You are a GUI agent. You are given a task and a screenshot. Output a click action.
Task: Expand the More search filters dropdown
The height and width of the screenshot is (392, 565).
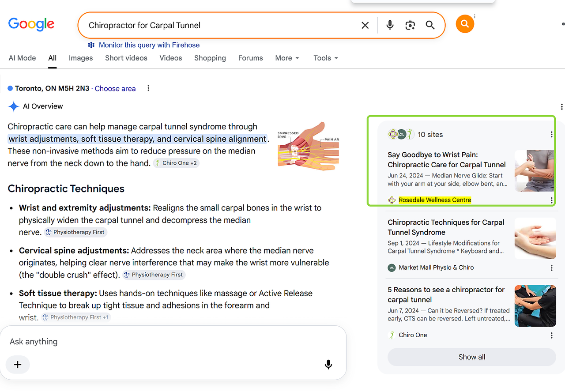point(287,58)
